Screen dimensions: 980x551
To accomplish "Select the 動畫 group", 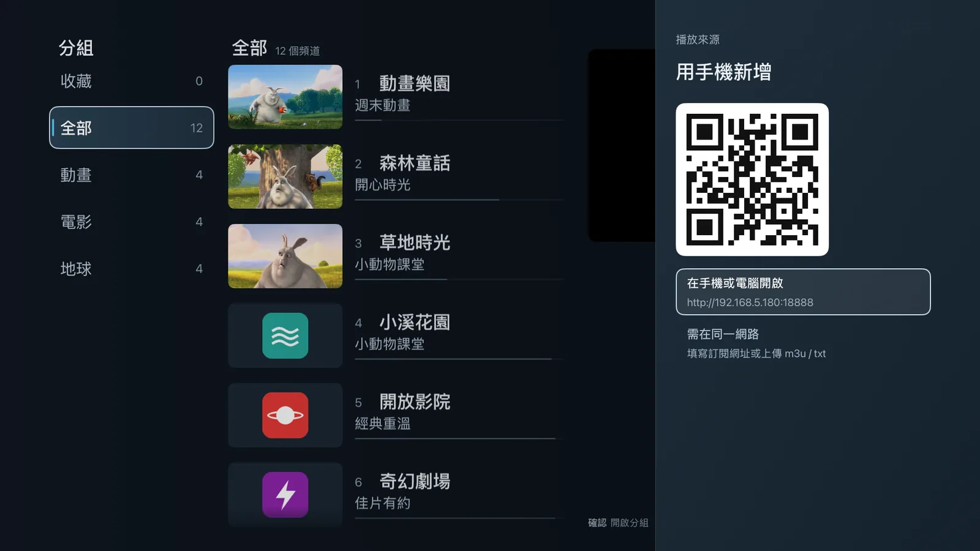I will pyautogui.click(x=132, y=174).
